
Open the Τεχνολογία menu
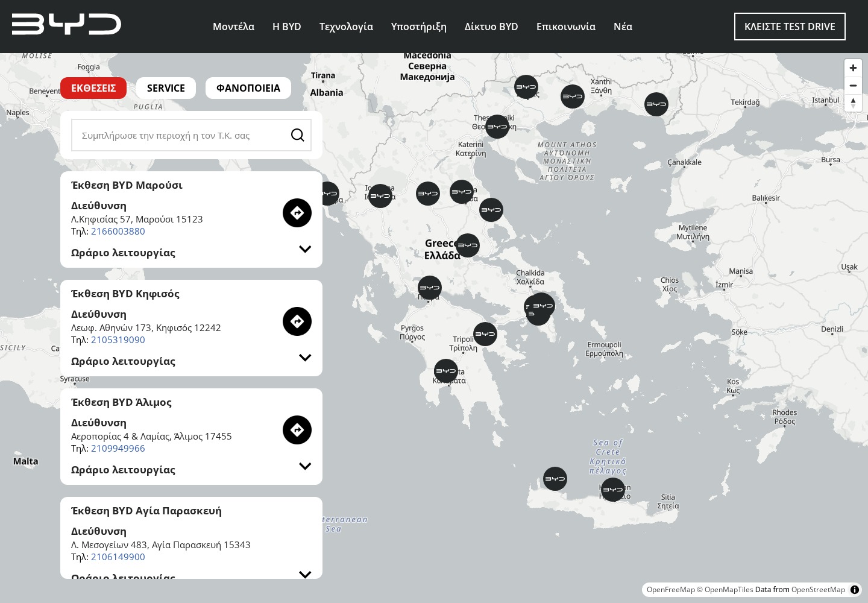[346, 27]
